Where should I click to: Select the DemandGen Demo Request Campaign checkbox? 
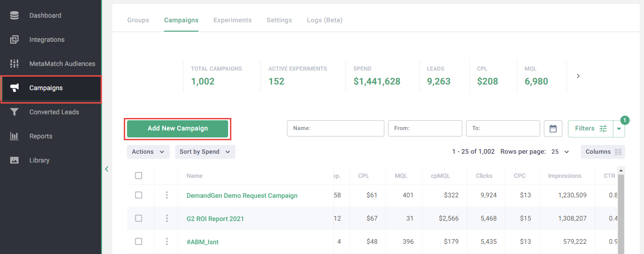point(139,195)
